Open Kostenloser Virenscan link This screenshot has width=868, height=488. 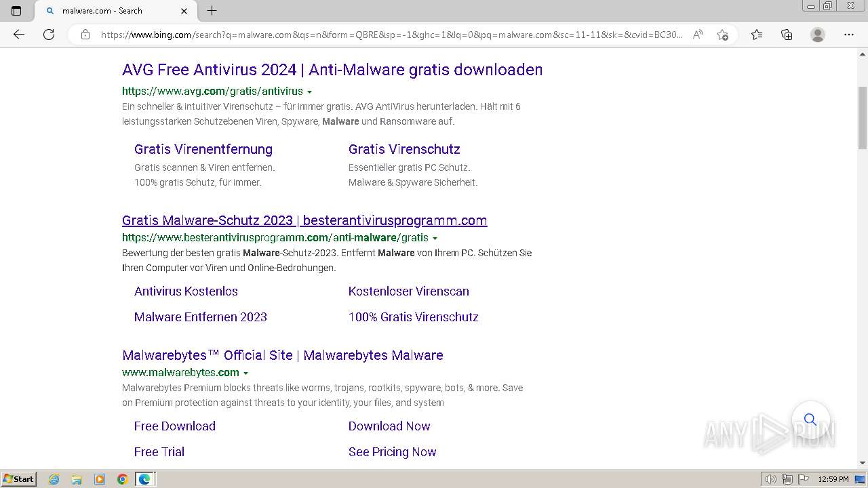pyautogui.click(x=409, y=291)
